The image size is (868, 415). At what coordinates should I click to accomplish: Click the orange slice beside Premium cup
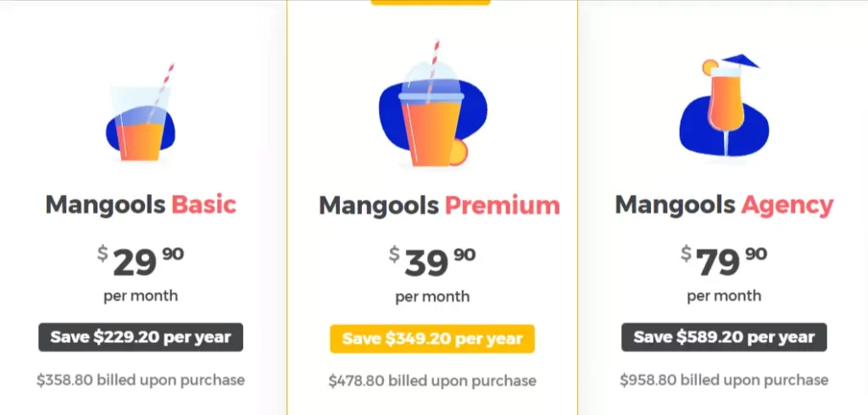[459, 152]
